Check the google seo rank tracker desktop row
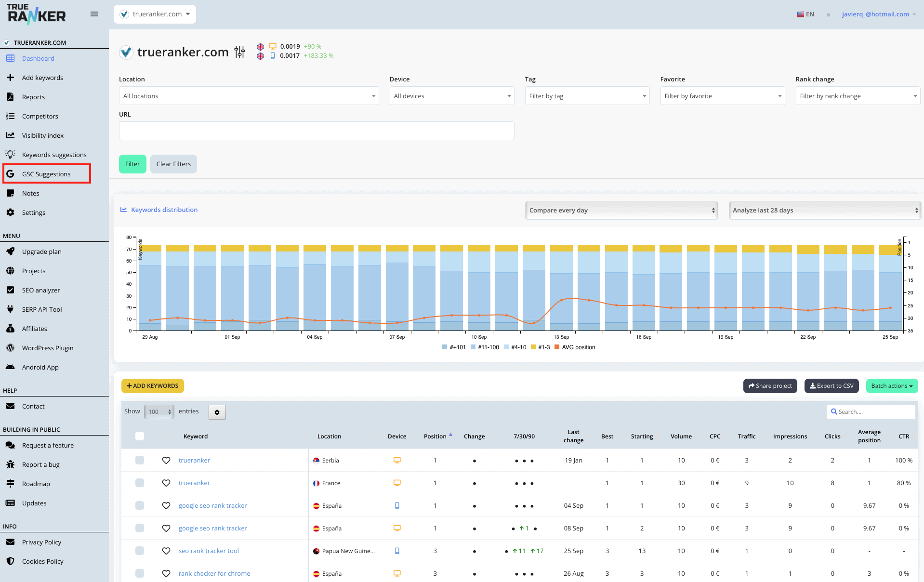 click(140, 528)
